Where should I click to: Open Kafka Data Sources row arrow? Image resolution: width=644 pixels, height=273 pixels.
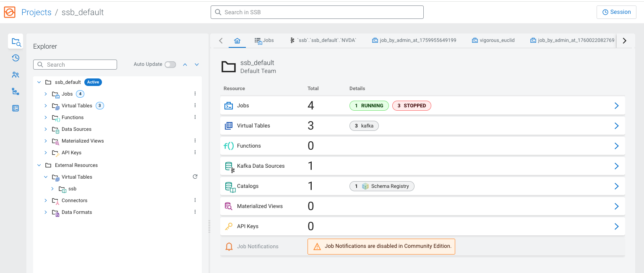click(x=616, y=166)
